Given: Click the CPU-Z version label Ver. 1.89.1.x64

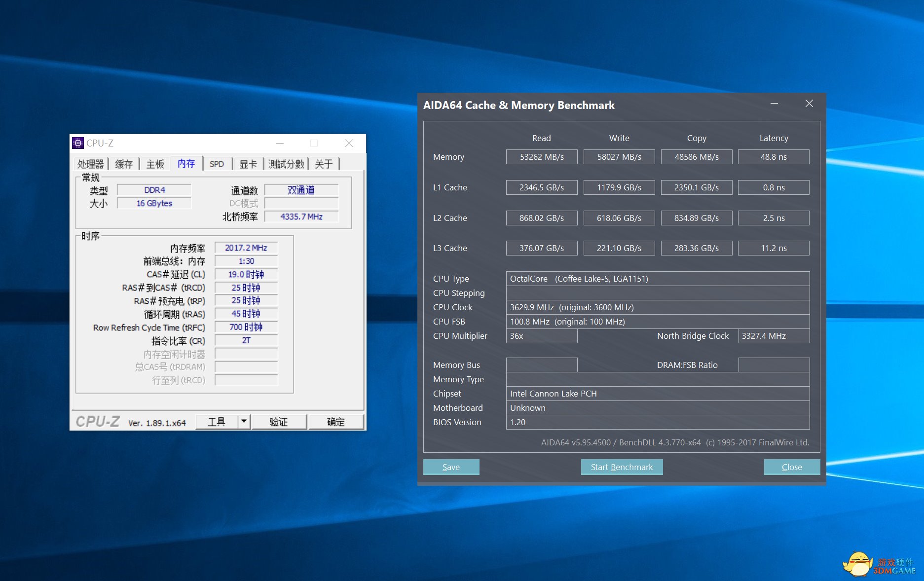Looking at the screenshot, I should coord(157,423).
